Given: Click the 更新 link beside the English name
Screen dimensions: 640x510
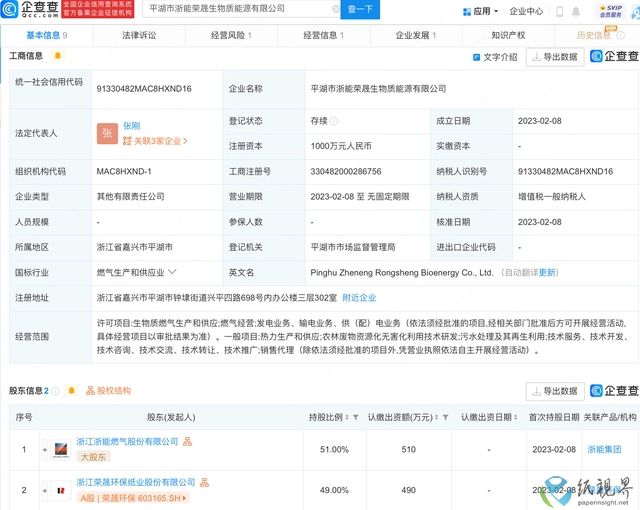Looking at the screenshot, I should coord(547,273).
